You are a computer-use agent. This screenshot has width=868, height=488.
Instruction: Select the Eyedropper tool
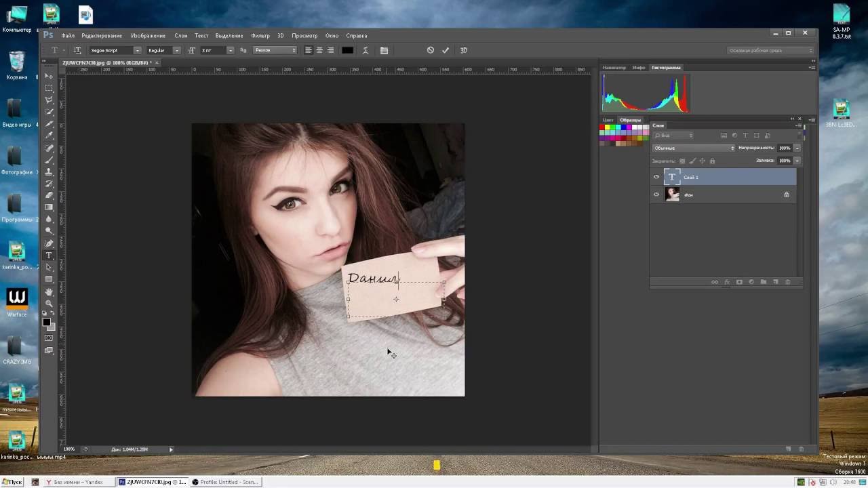(x=49, y=136)
